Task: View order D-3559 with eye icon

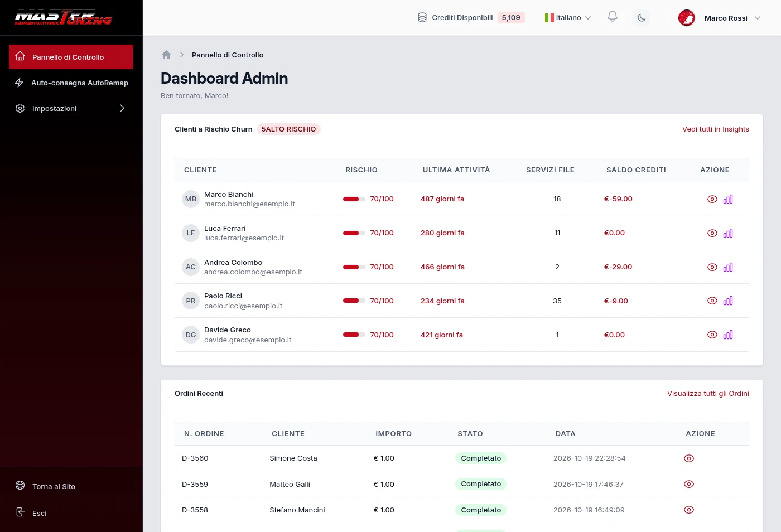Action: point(689,484)
